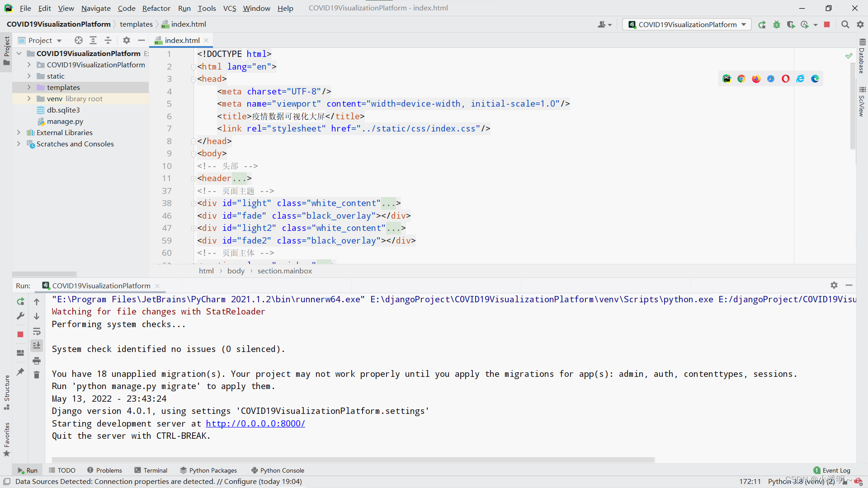Image resolution: width=868 pixels, height=488 pixels.
Task: Expand External Libraries node
Action: 19,132
